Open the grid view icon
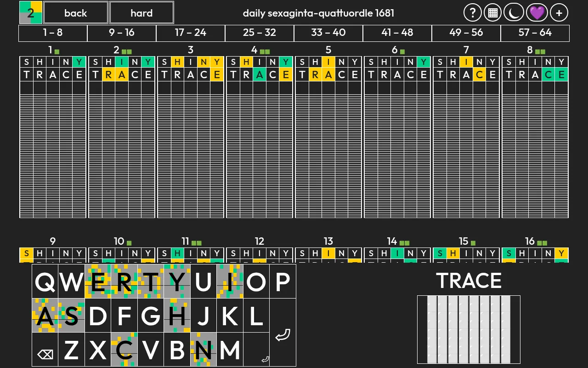 point(493,13)
